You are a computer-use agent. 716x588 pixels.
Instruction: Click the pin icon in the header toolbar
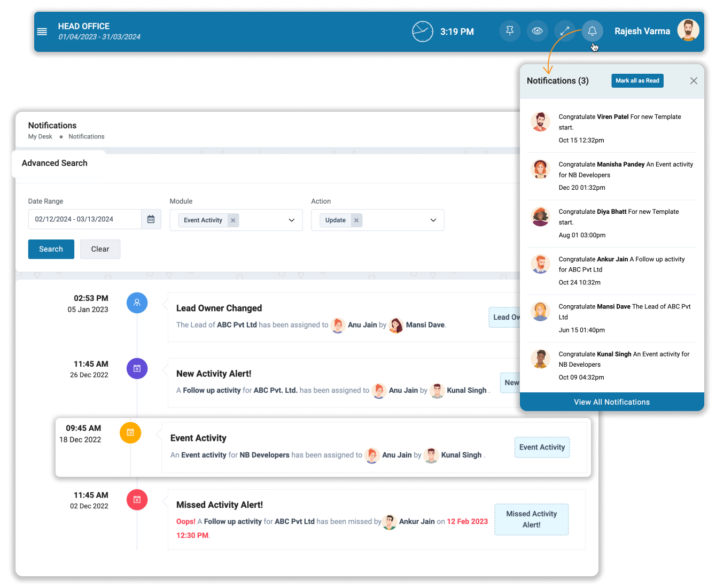[509, 31]
